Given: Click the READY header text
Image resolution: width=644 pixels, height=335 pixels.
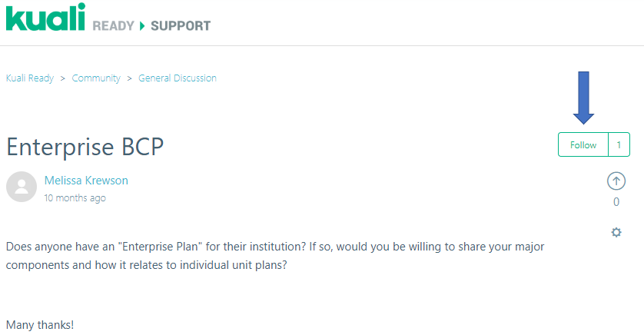Looking at the screenshot, I should (x=114, y=26).
